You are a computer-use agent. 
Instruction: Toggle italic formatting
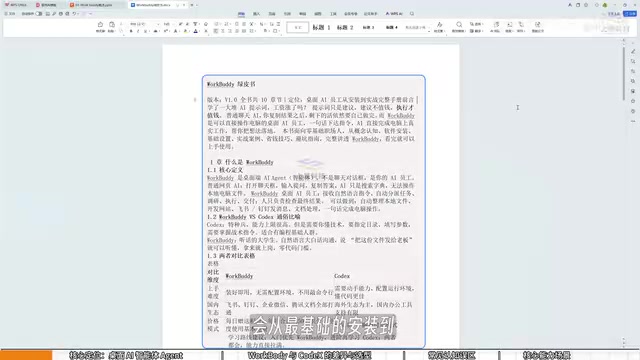(x=138, y=31)
